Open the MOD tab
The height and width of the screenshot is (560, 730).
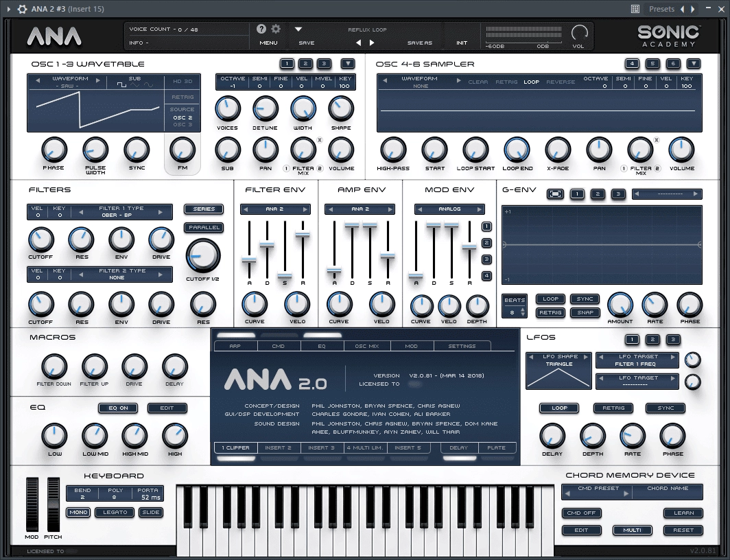pos(412,346)
